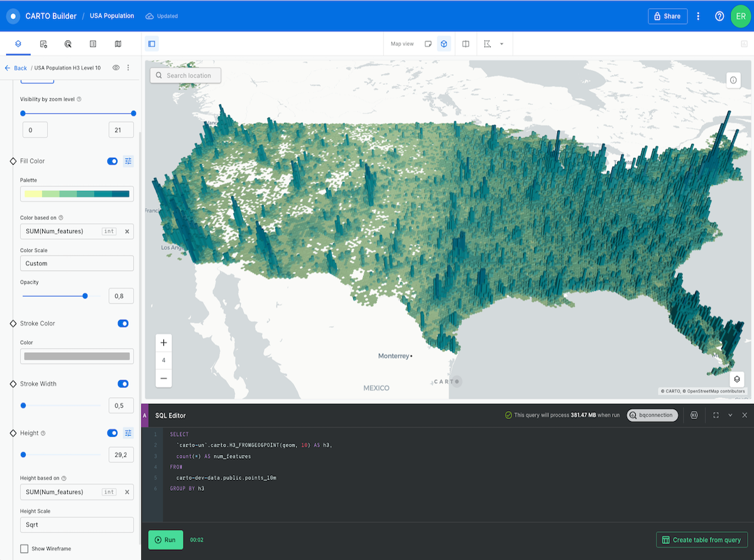Open the Color Scale dropdown showing Custom
The height and width of the screenshot is (560, 754).
click(77, 263)
